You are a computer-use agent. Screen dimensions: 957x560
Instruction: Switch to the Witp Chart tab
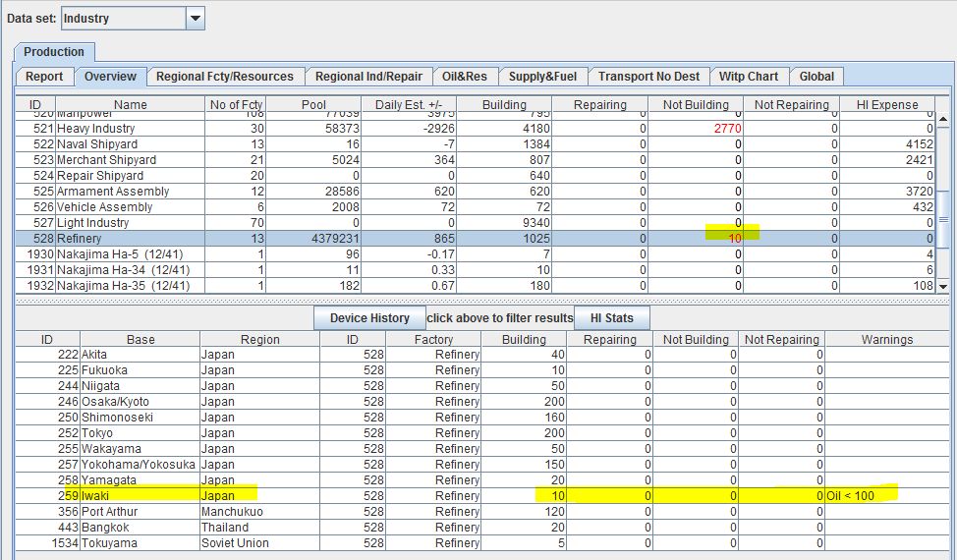[x=749, y=77]
